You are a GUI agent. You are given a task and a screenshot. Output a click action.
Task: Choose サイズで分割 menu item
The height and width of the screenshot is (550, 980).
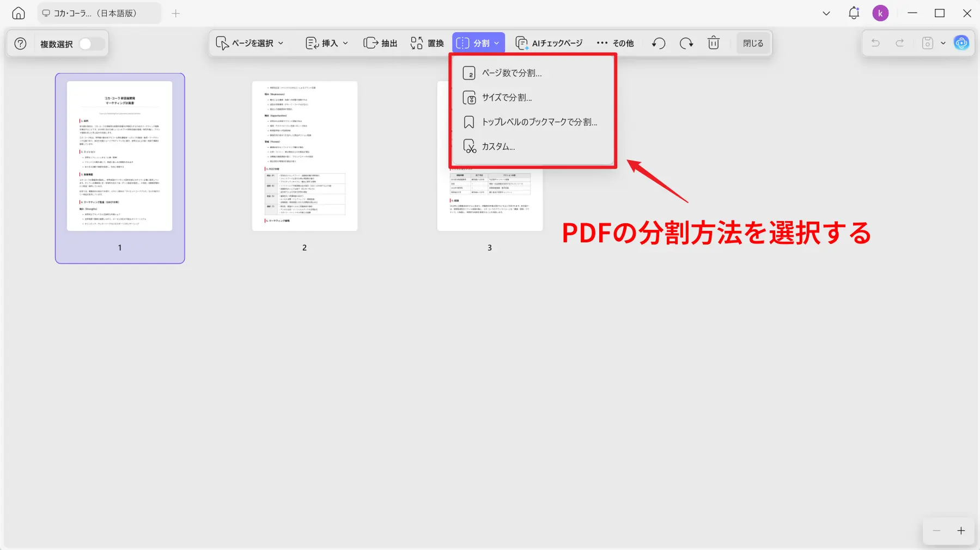click(533, 97)
